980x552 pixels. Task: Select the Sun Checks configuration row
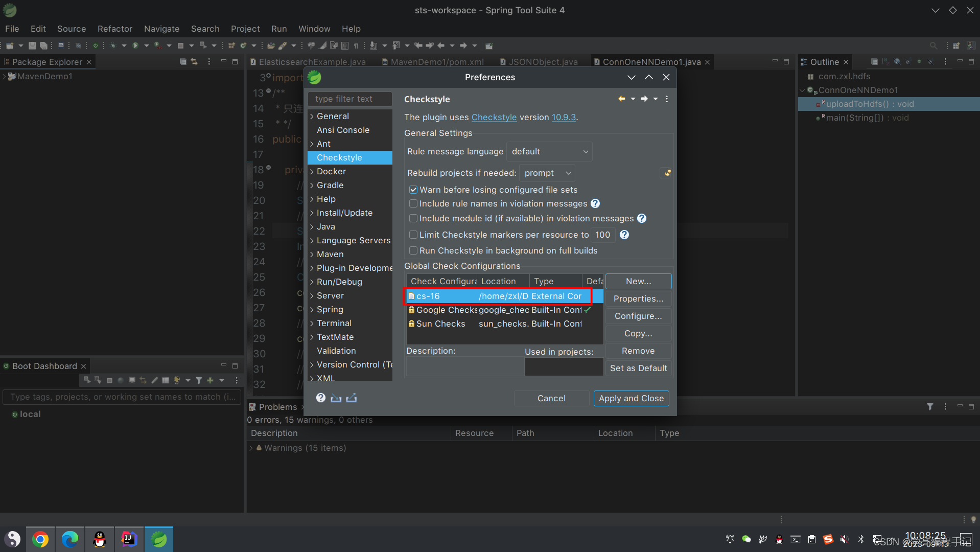(505, 324)
